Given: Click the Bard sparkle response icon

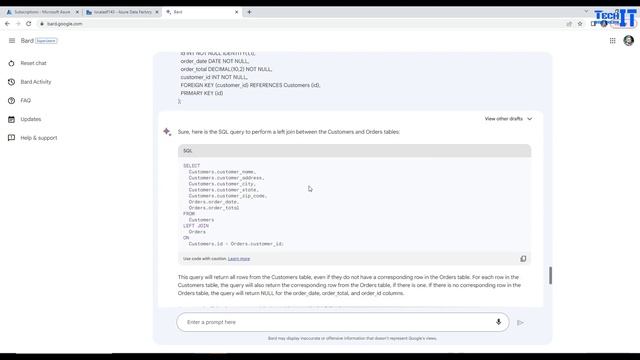Looking at the screenshot, I should click(167, 132).
